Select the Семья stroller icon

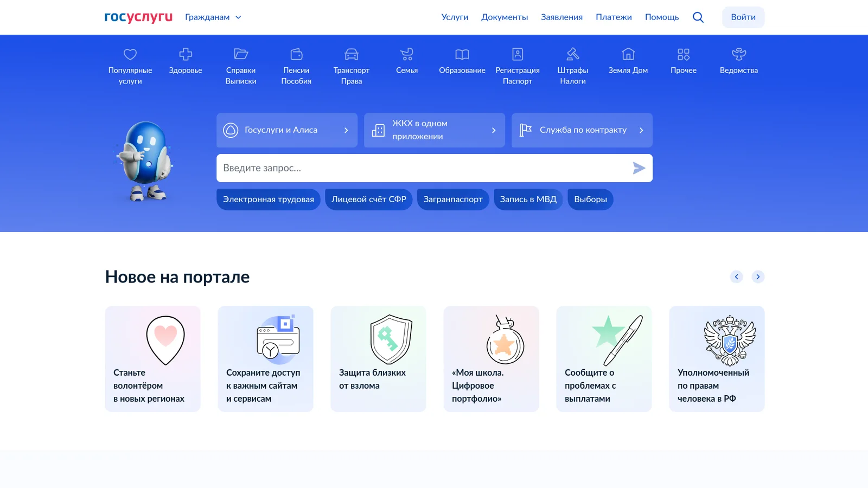[407, 54]
